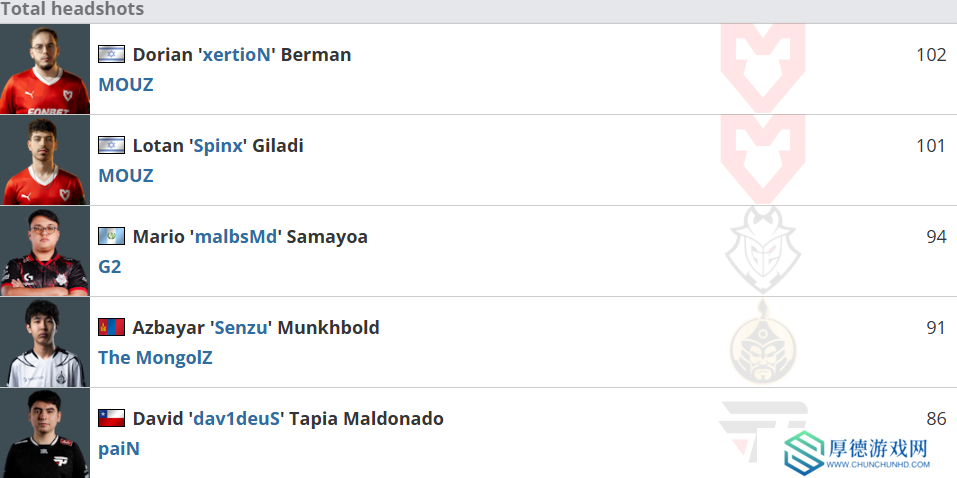The width and height of the screenshot is (957, 478).
Task: Click the MOUZ logo in xertioN's row
Action: coord(763,68)
